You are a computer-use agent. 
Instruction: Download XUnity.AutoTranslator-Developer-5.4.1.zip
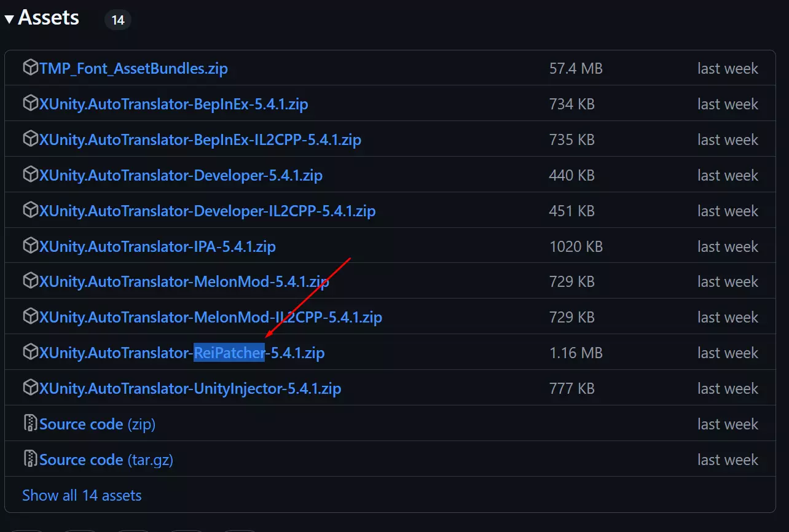coord(181,175)
